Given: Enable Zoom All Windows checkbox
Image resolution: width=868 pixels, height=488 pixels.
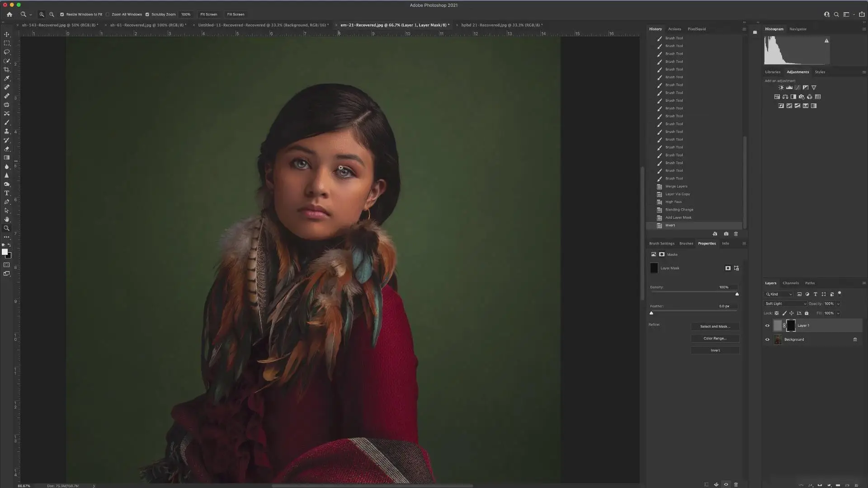Looking at the screenshot, I should coord(108,14).
